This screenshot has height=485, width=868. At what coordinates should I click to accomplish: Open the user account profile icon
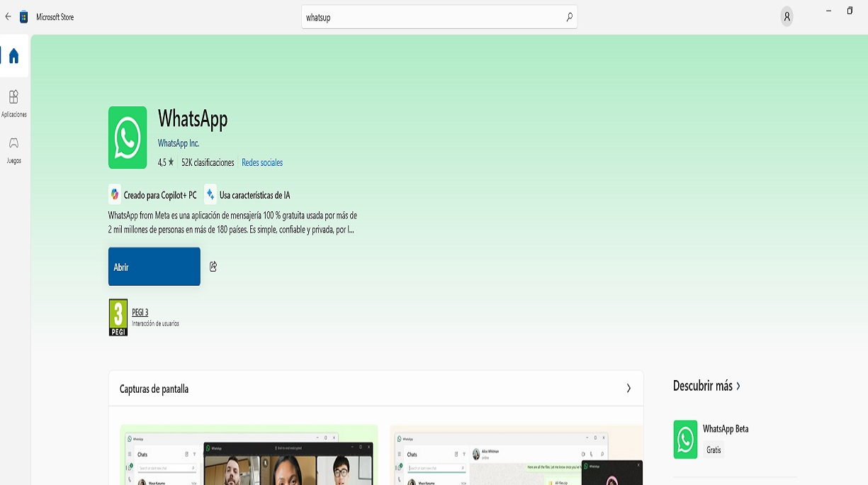787,16
